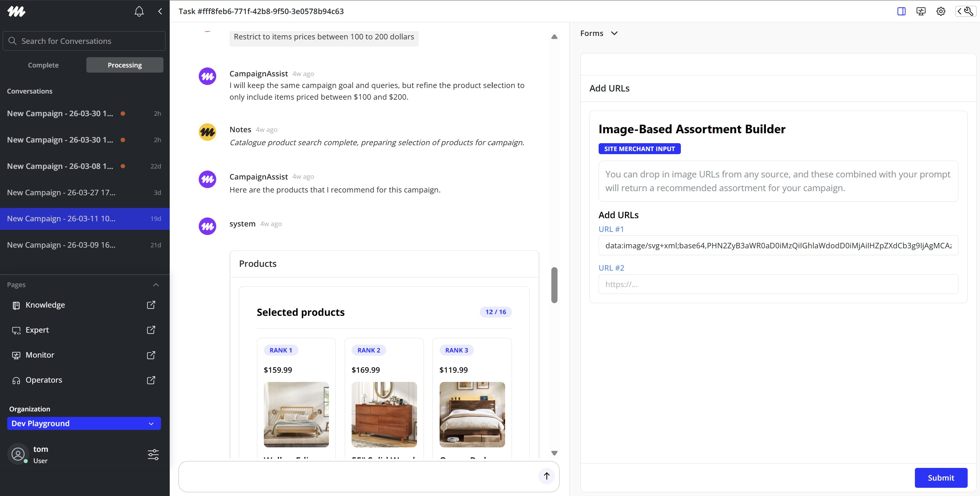Switch to the Processing tab
Screen dimensions: 980x496
125,65
